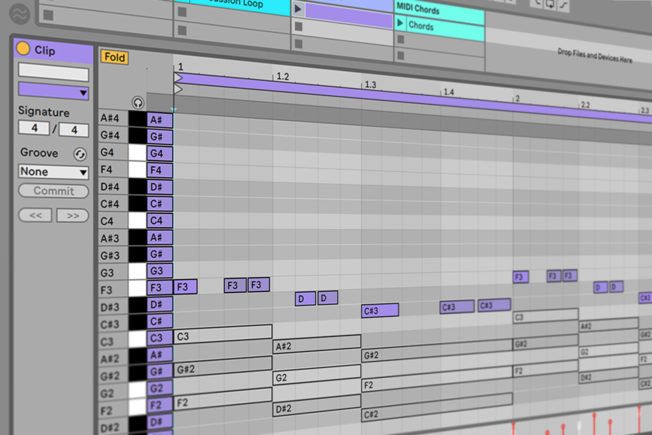Select the MIDI Chords track header
The height and width of the screenshot is (435, 652).
point(440,9)
